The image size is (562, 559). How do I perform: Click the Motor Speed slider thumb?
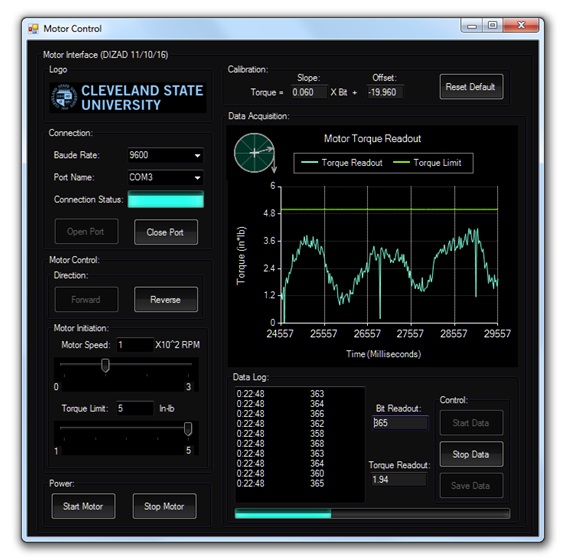pos(105,366)
